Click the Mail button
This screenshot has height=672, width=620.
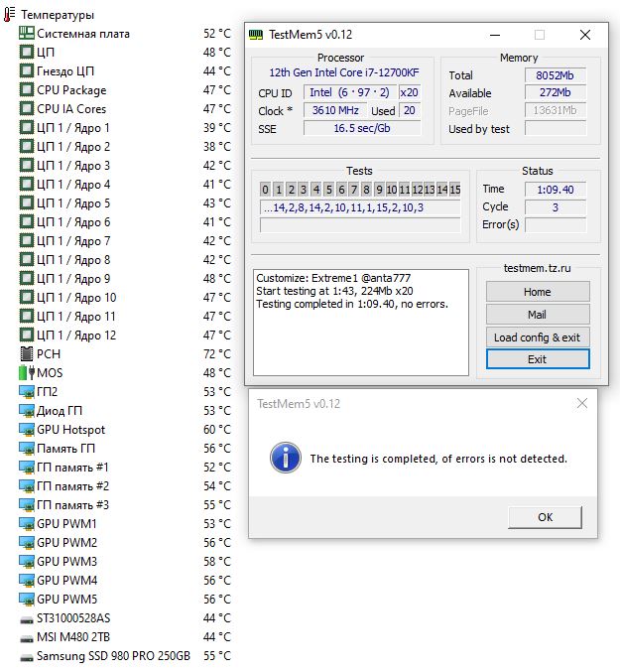[x=538, y=315]
